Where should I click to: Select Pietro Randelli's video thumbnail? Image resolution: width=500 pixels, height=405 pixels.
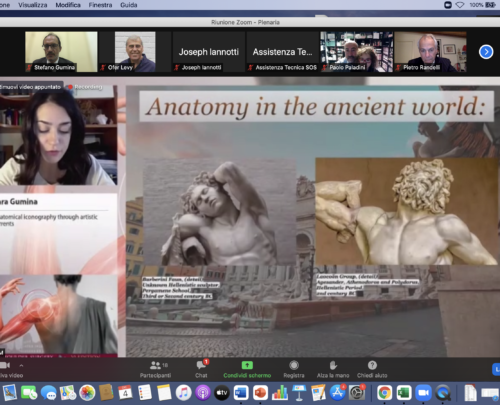[x=430, y=52]
